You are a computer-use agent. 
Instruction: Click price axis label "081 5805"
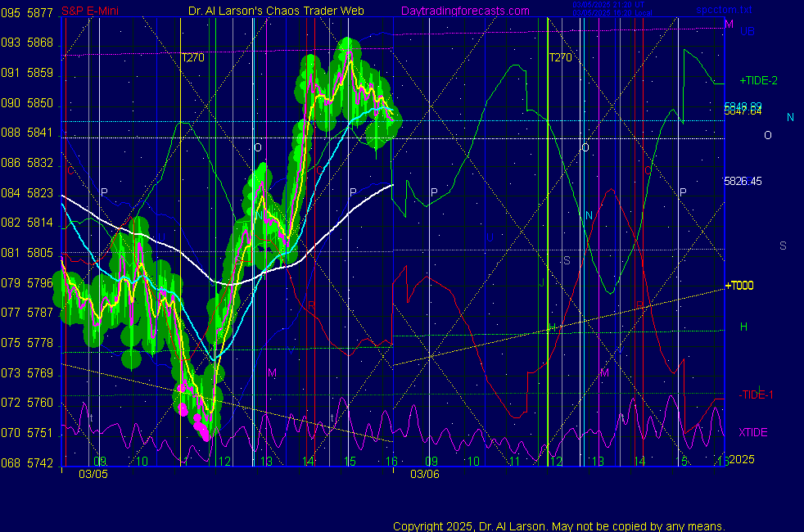[x=27, y=253]
